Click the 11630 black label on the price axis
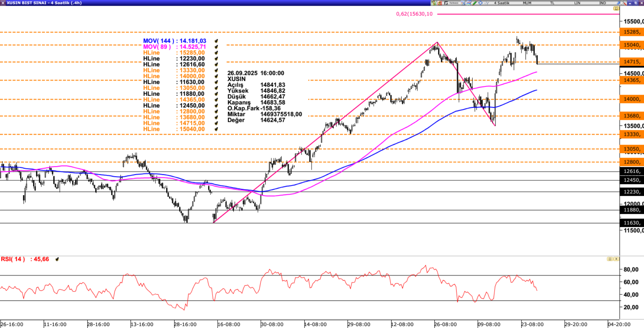This screenshot has height=328, width=644. [x=631, y=223]
